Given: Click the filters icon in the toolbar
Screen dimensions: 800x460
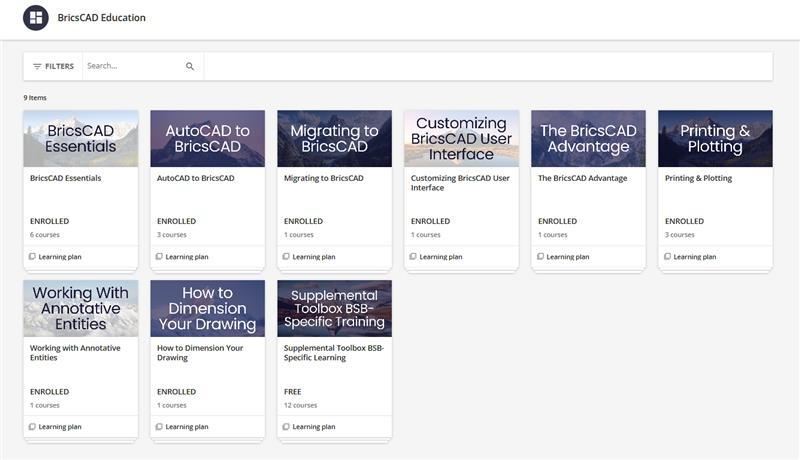Looking at the screenshot, I should pyautogui.click(x=37, y=66).
